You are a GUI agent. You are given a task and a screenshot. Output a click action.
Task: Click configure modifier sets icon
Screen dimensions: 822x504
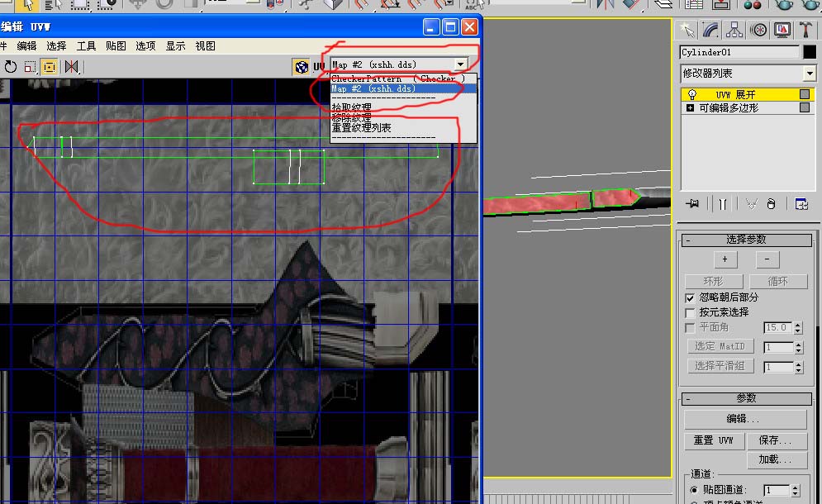[x=801, y=204]
